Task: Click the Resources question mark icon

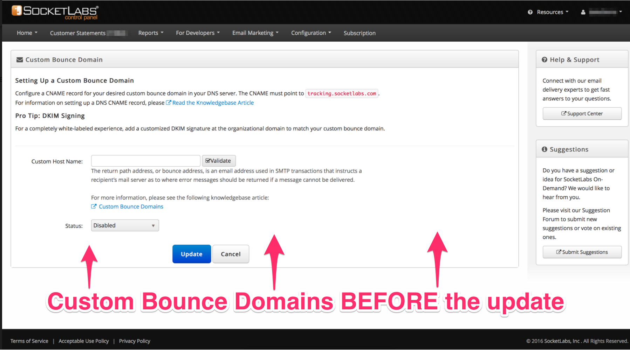Action: [530, 12]
